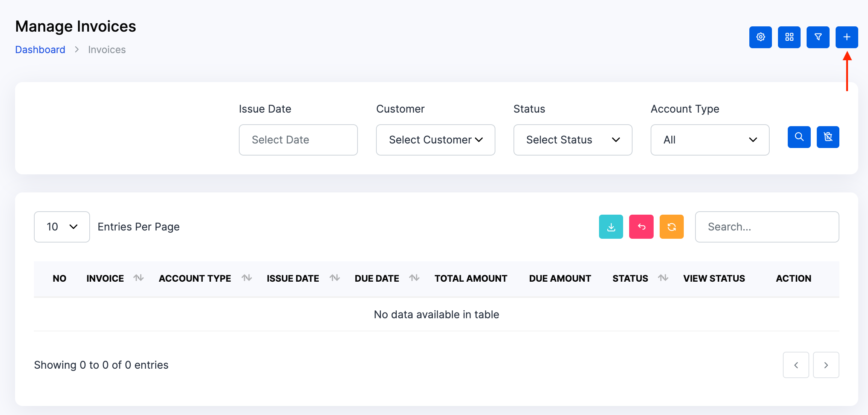The image size is (868, 415).
Task: Click the teal download export icon
Action: (611, 227)
